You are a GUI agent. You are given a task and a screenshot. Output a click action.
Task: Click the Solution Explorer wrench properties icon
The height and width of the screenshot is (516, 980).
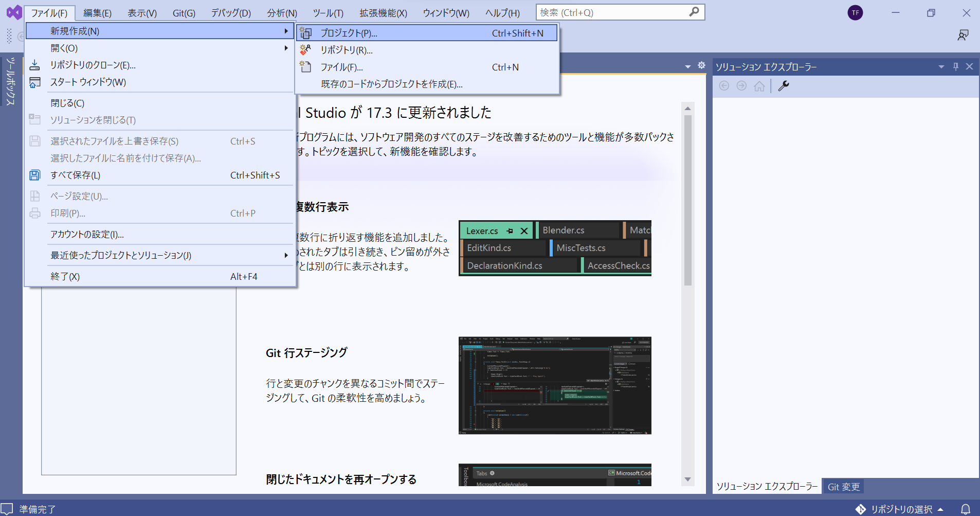784,86
